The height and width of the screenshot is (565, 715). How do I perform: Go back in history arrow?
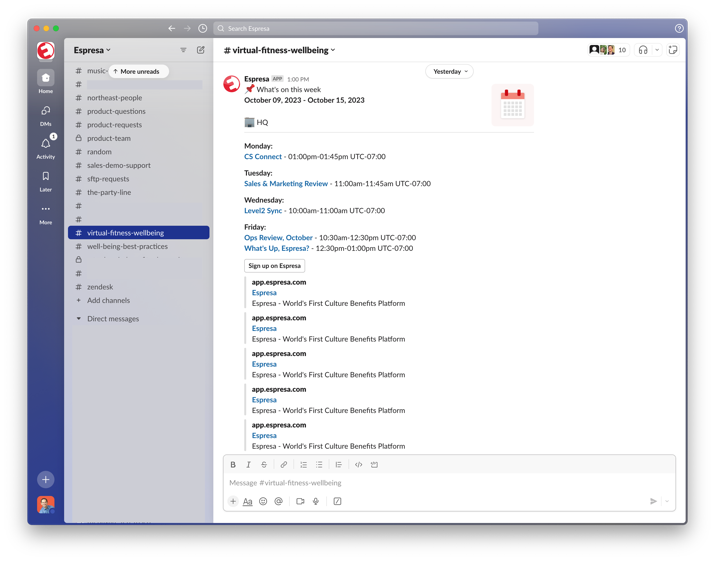[171, 28]
